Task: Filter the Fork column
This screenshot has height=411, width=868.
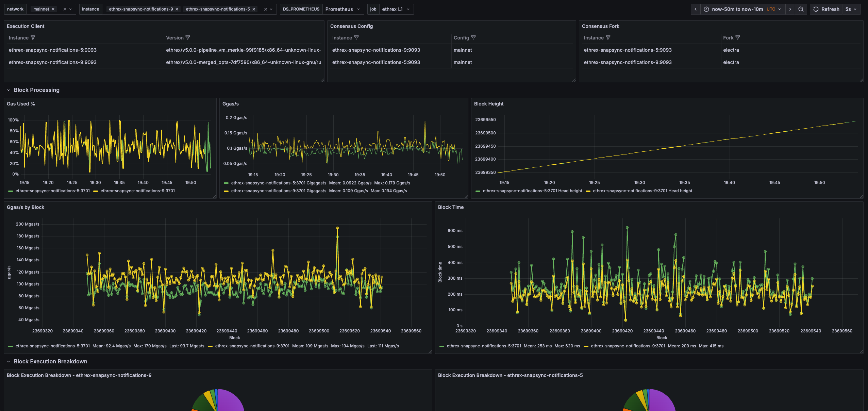Action: (x=738, y=38)
